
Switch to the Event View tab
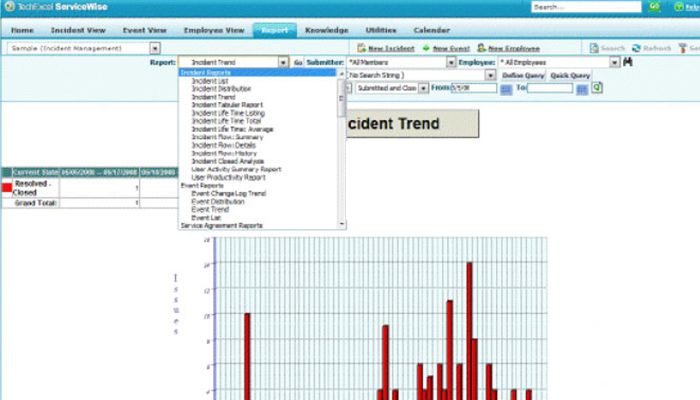(x=145, y=30)
